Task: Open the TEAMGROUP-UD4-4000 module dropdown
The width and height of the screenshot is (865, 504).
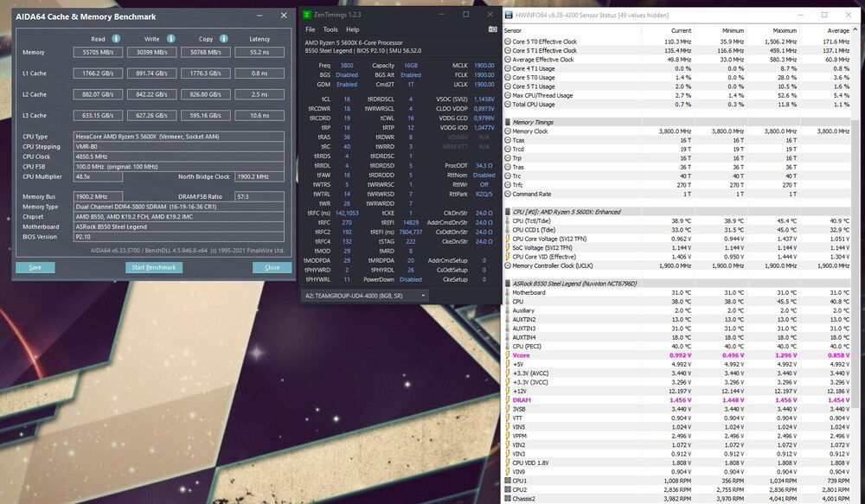Action: (x=365, y=296)
